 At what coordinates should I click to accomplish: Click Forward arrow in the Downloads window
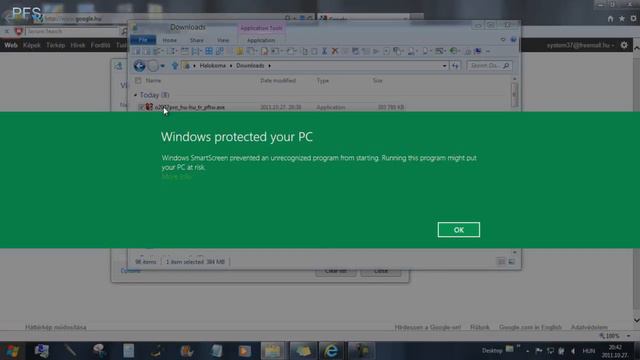(x=153, y=66)
